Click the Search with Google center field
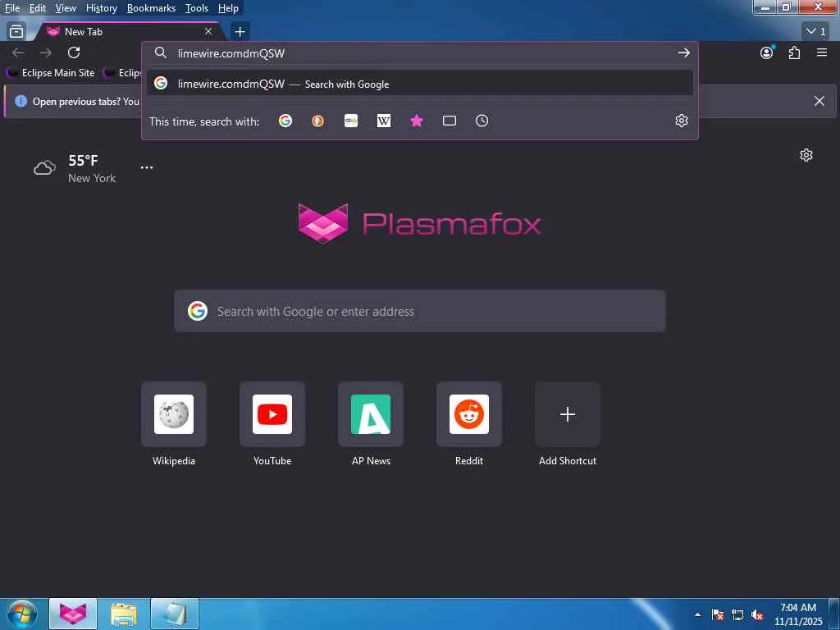The height and width of the screenshot is (630, 840). tap(419, 311)
